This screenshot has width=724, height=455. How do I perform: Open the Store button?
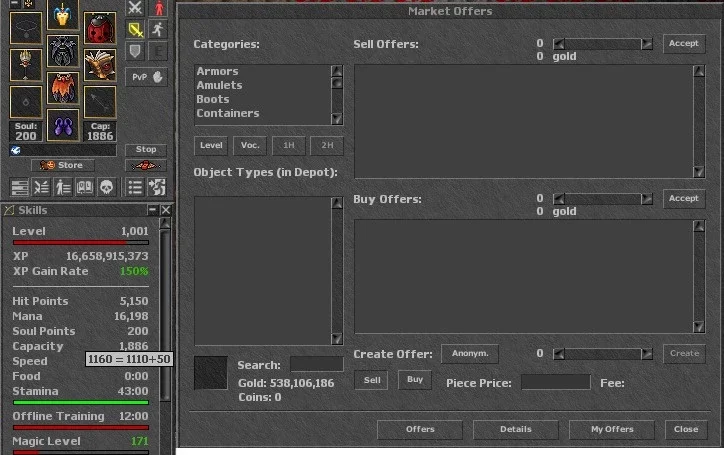[x=63, y=165]
